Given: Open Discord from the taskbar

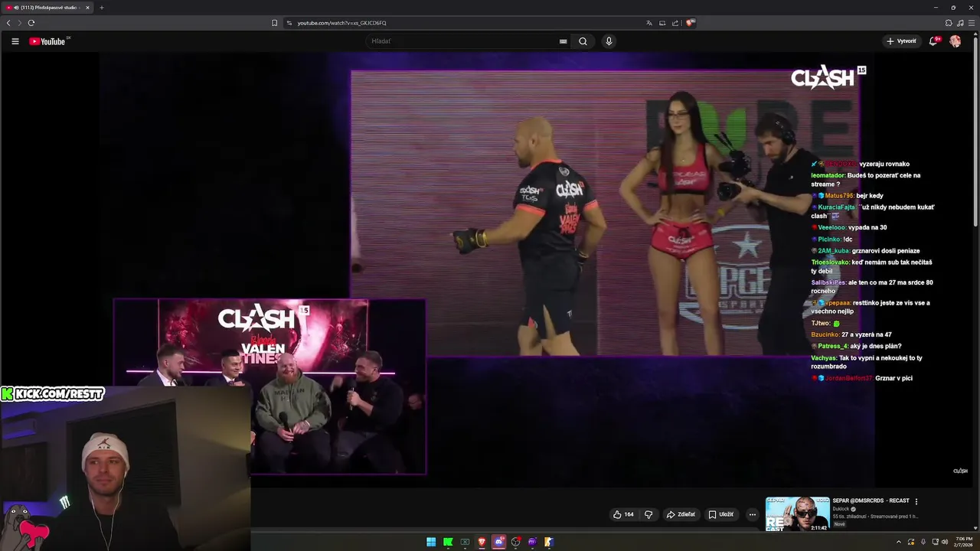Looking at the screenshot, I should (498, 542).
